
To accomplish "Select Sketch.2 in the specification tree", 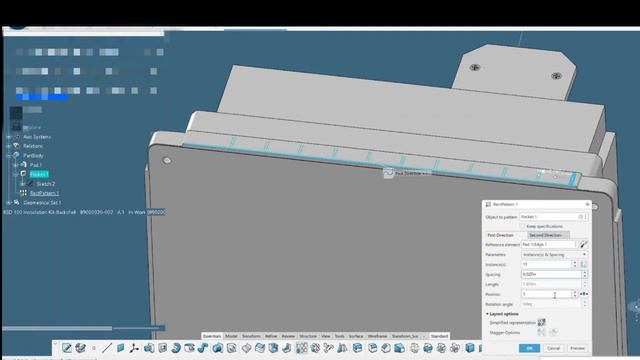I will click(x=46, y=184).
